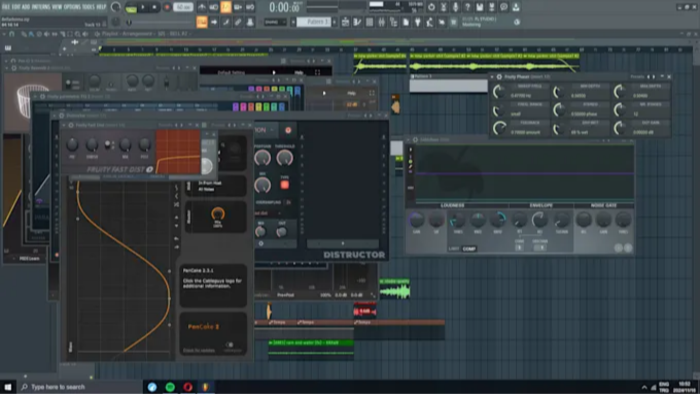Image resolution: width=700 pixels, height=394 pixels.
Task: Toggle PanCake check for updates switch
Action: (229, 345)
